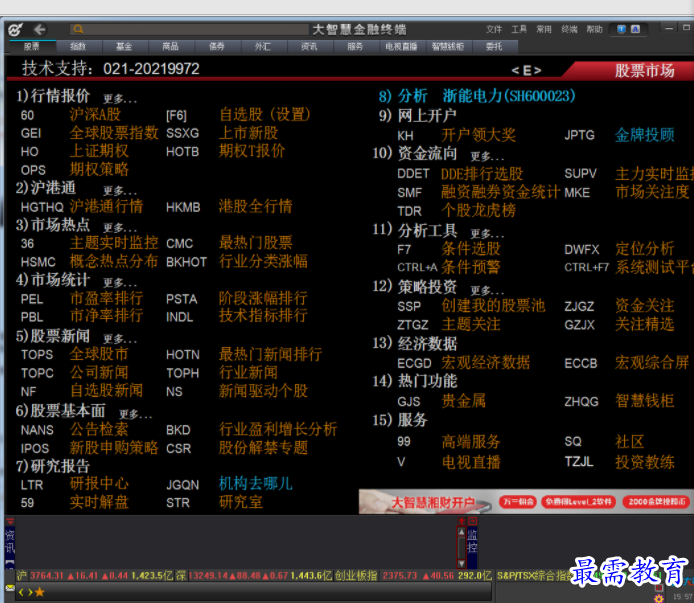Switch to the 服务 tab

click(x=355, y=46)
